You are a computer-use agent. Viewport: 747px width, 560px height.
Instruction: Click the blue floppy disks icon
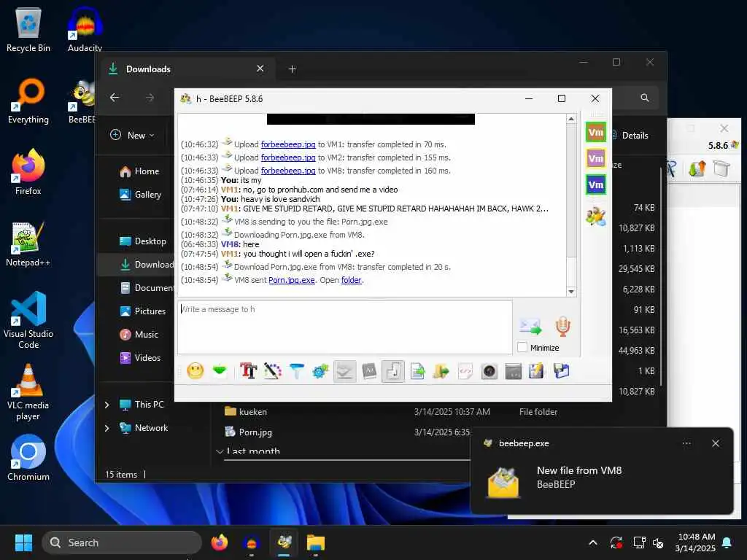click(x=561, y=371)
